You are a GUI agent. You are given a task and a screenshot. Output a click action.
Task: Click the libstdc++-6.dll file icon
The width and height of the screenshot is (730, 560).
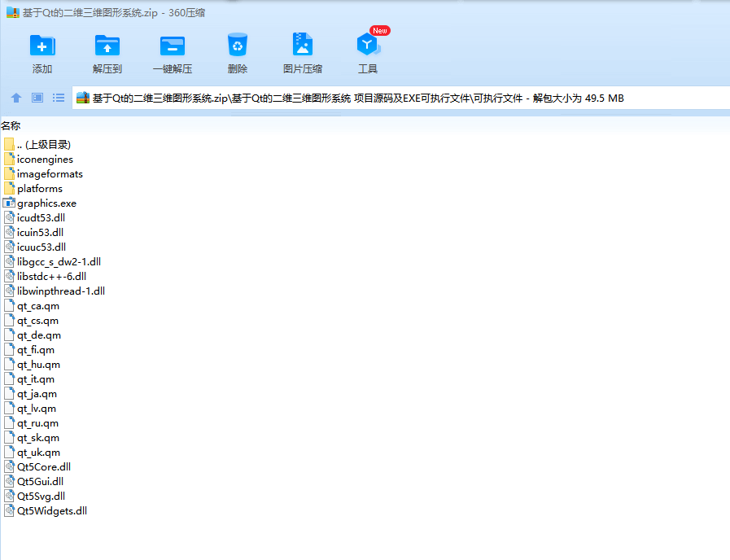pyautogui.click(x=9, y=276)
